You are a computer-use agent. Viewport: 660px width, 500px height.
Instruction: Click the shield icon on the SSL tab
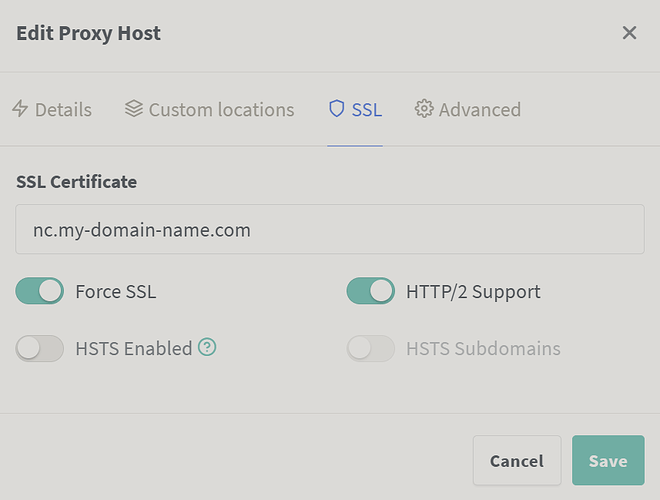(337, 109)
